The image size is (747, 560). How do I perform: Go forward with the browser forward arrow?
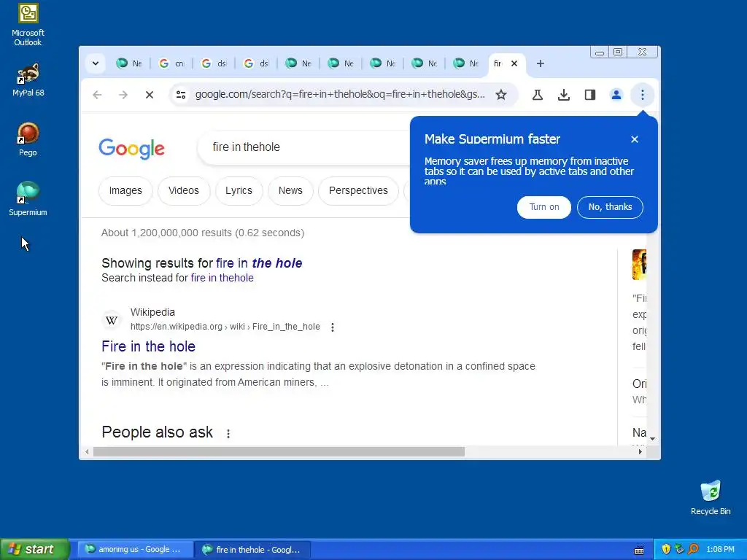click(x=123, y=95)
